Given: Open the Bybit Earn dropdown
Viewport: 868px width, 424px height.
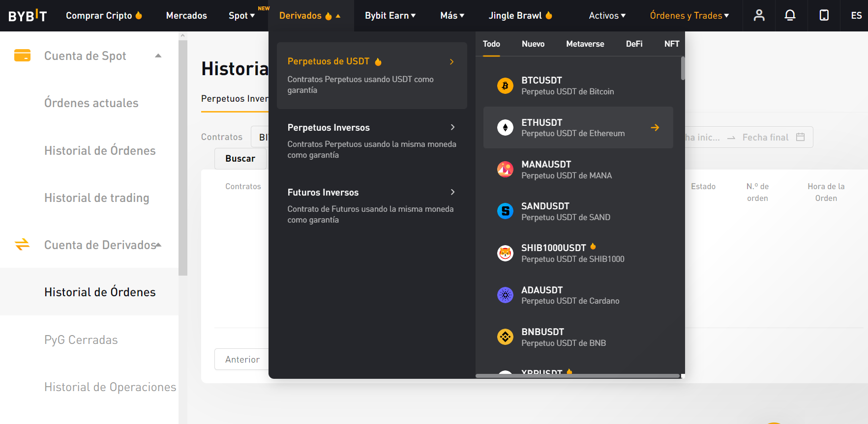Looking at the screenshot, I should pyautogui.click(x=390, y=16).
